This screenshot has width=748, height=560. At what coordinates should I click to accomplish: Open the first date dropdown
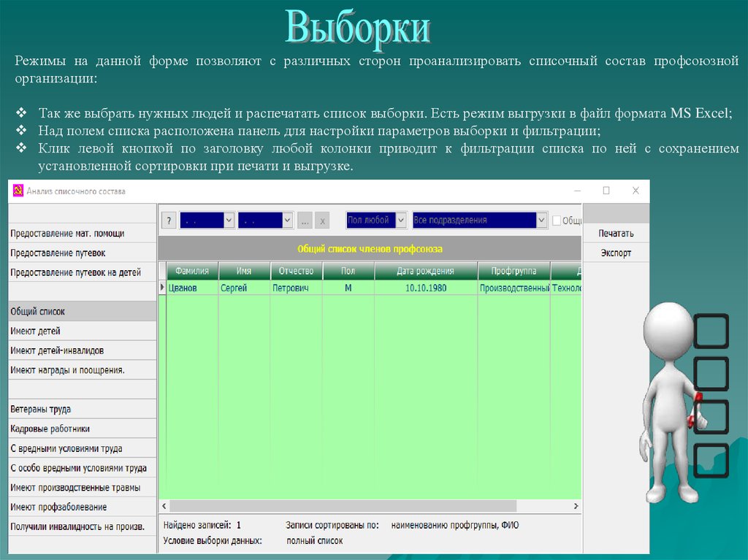click(x=229, y=220)
